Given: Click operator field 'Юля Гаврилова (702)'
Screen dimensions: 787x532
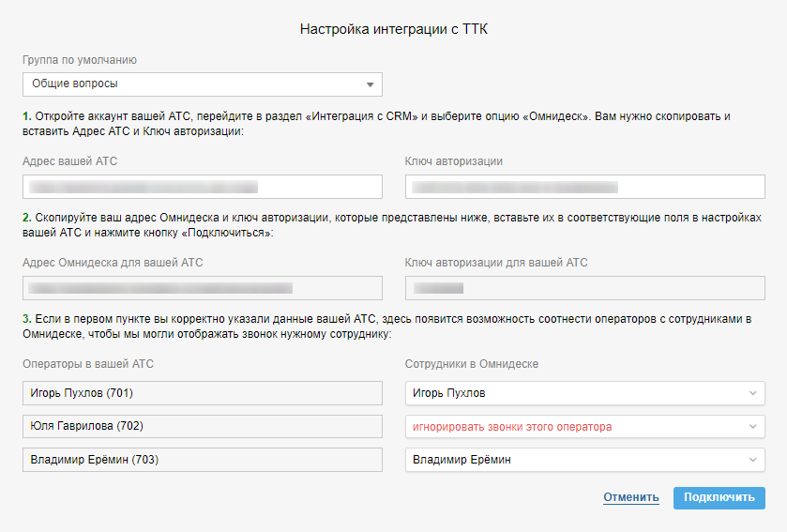Looking at the screenshot, I should 203,426.
